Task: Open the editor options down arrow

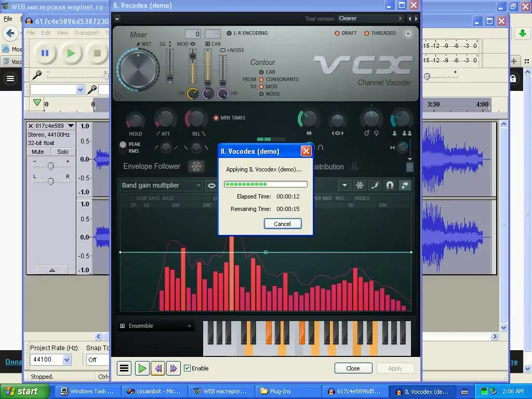Action: 344,185
